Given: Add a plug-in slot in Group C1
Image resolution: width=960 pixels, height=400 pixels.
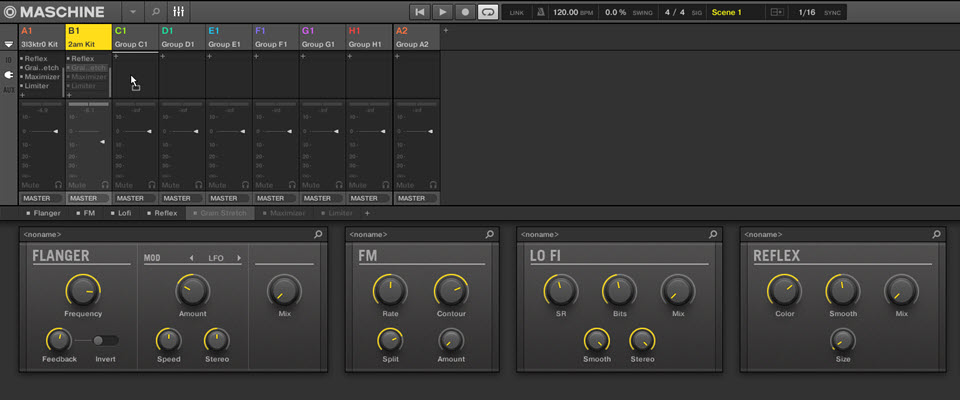Looking at the screenshot, I should point(116,56).
